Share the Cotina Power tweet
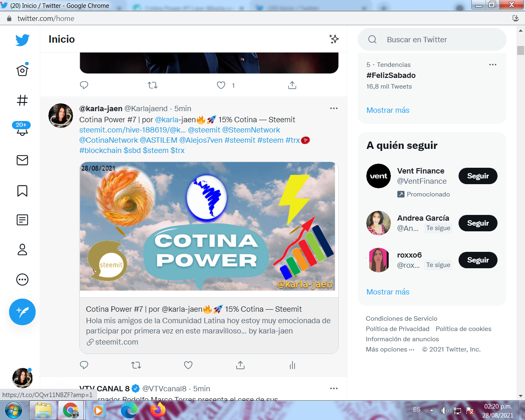This screenshot has height=420, width=525. click(240, 365)
